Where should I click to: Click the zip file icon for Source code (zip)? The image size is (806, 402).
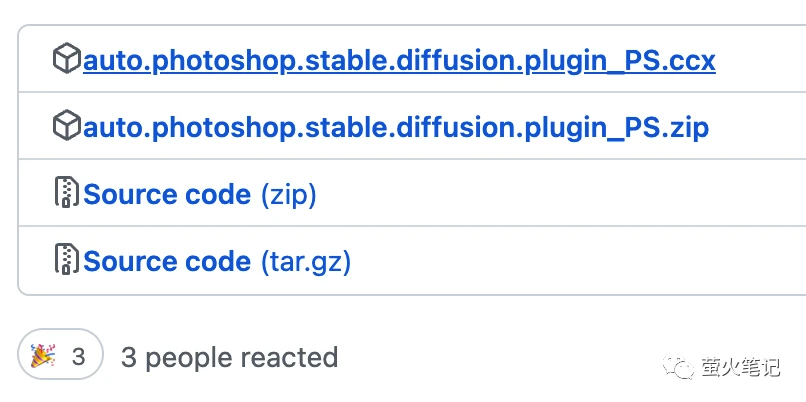(x=67, y=193)
